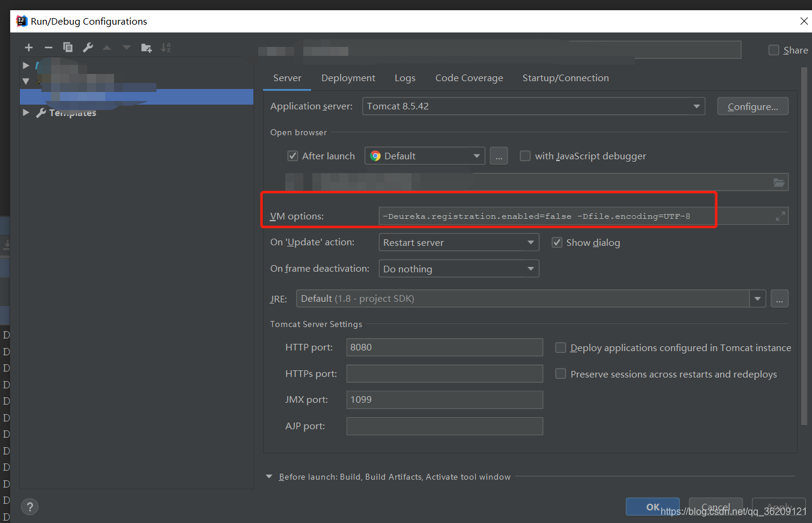
Task: Select the highlighted configuration tree row
Action: pos(136,97)
